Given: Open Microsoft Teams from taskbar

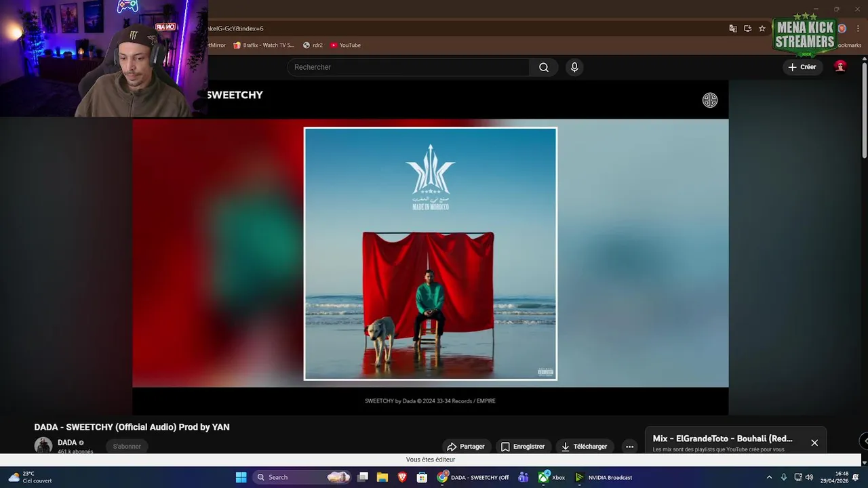Looking at the screenshot, I should point(523,477).
